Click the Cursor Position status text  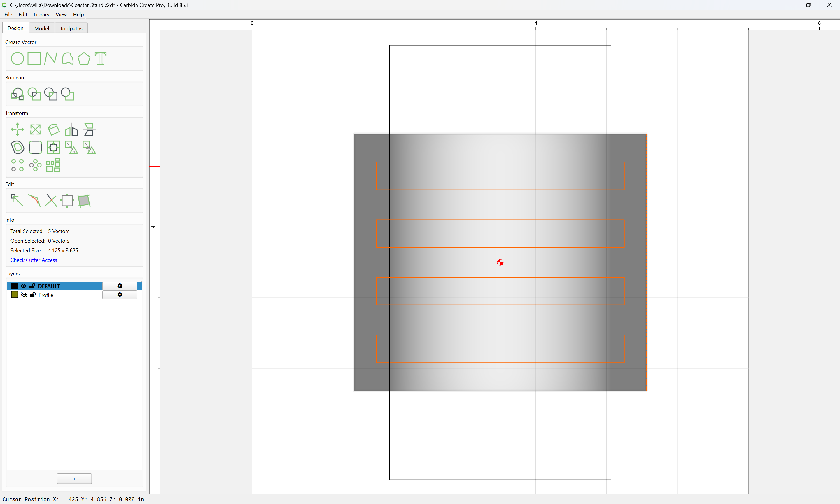tap(73, 499)
